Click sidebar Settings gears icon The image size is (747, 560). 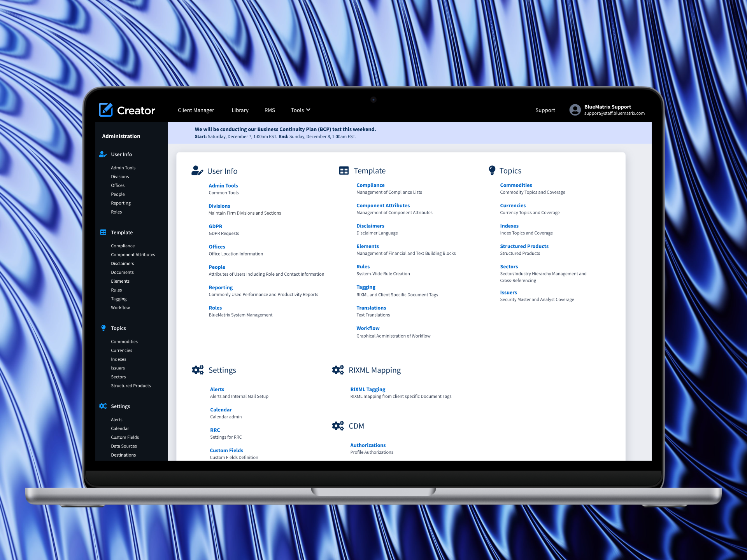click(x=103, y=406)
